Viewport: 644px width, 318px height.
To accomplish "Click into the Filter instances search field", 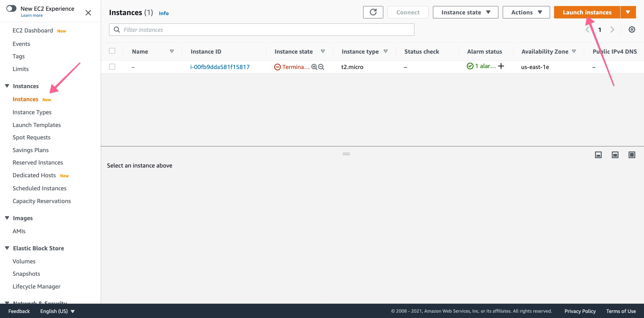I will 262,30.
